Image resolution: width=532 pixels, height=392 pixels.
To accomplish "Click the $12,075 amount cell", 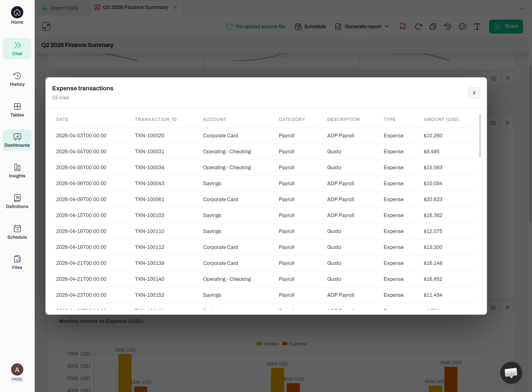I will [433, 231].
